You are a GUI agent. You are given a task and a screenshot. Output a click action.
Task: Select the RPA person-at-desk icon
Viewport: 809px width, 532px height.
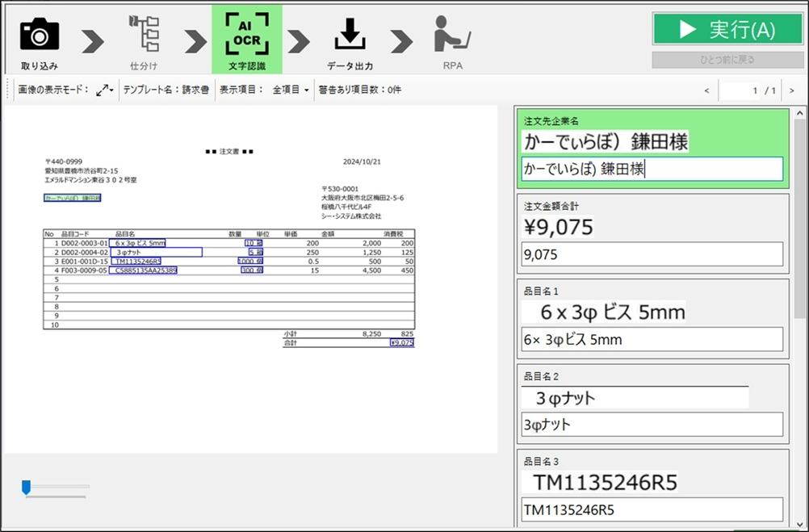coord(452,35)
